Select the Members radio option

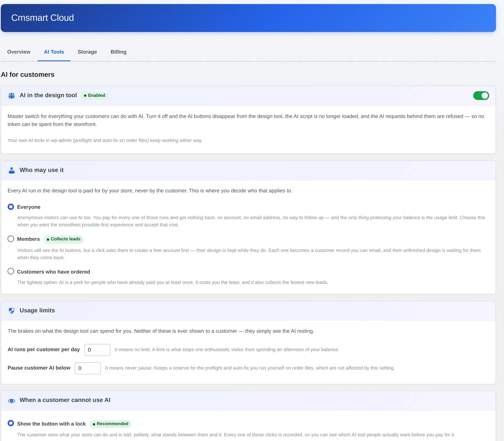[11, 239]
